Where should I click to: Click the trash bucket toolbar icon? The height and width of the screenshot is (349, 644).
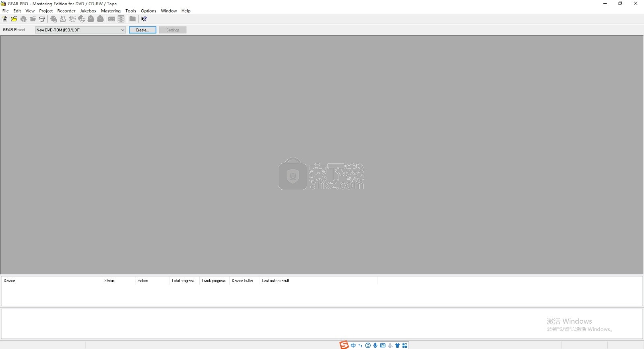point(42,19)
